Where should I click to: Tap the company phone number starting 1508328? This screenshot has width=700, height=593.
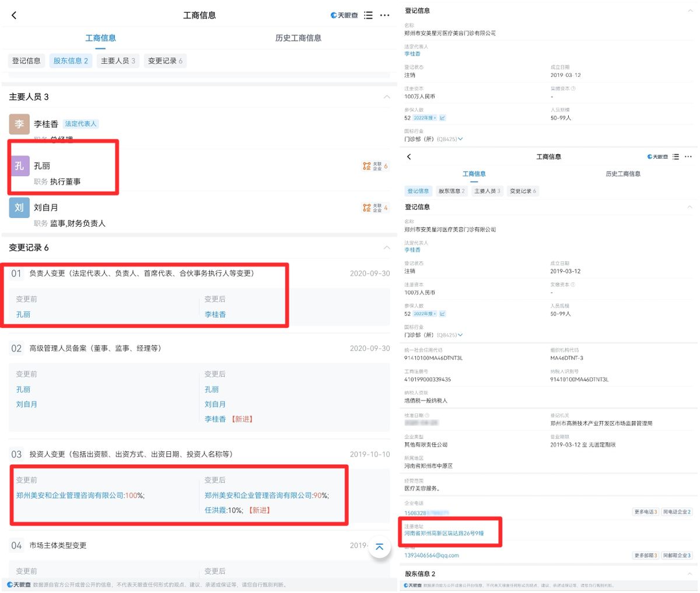pos(426,513)
